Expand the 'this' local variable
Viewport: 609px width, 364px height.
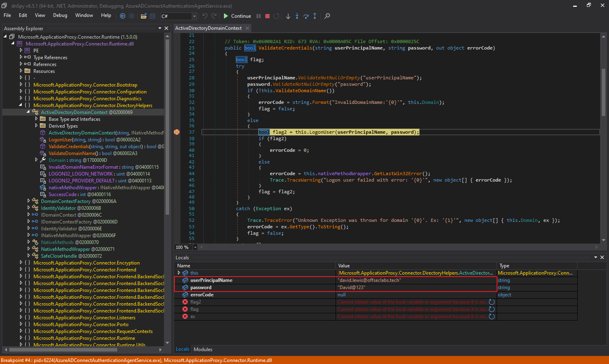(x=179, y=273)
